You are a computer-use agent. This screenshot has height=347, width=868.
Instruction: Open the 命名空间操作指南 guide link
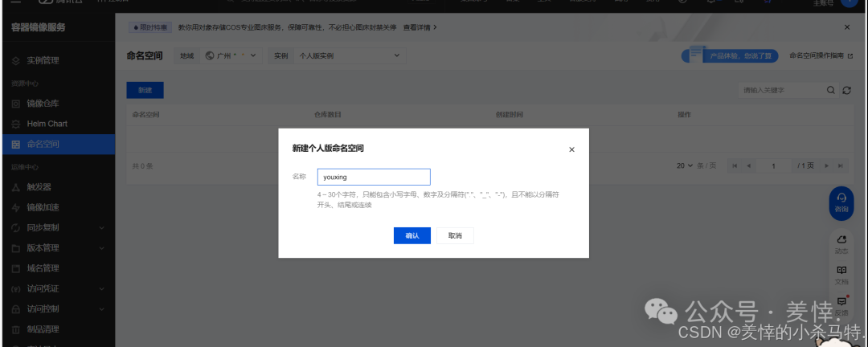[x=821, y=56]
